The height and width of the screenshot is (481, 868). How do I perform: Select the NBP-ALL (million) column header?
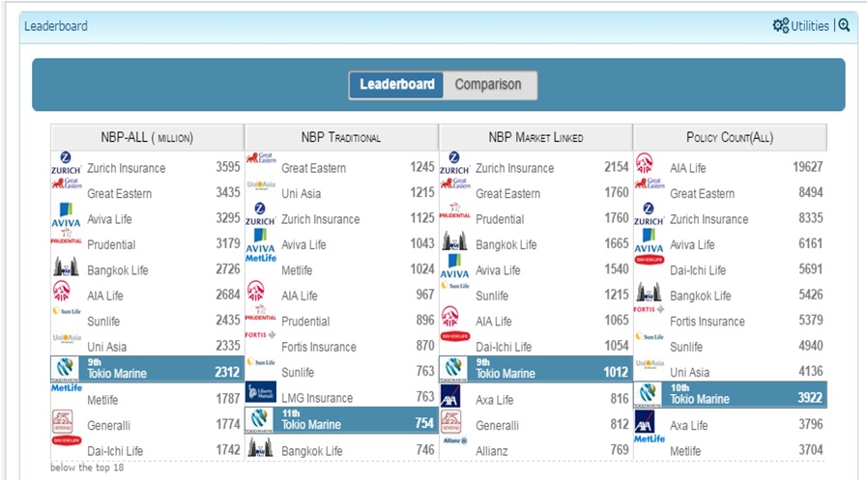(x=147, y=137)
